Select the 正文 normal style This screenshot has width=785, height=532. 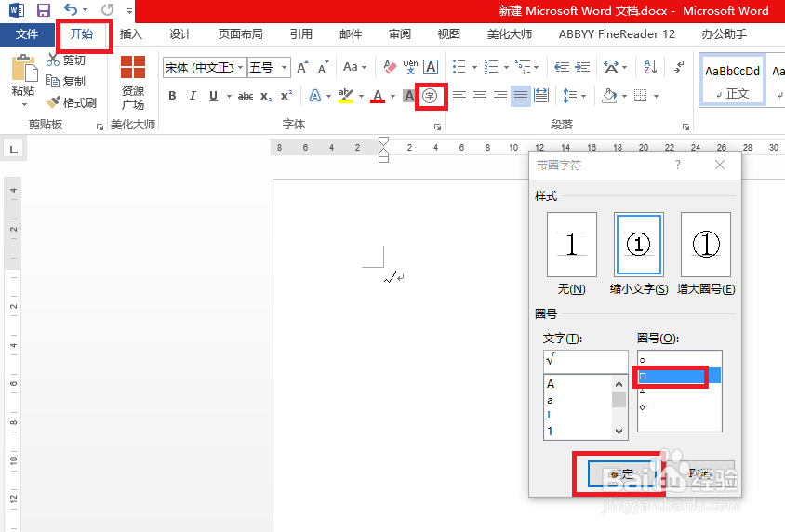[x=732, y=80]
